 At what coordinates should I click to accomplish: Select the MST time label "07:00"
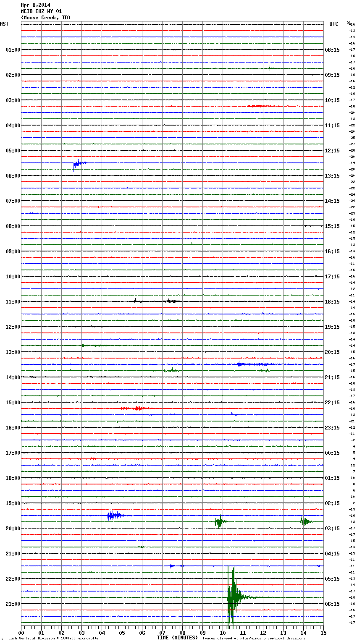pos(13,201)
